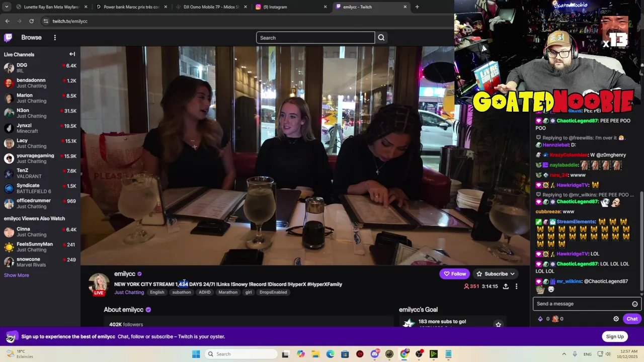This screenshot has height=362, width=644.
Task: Click the taskbar microphone icon
Action: (x=575, y=354)
